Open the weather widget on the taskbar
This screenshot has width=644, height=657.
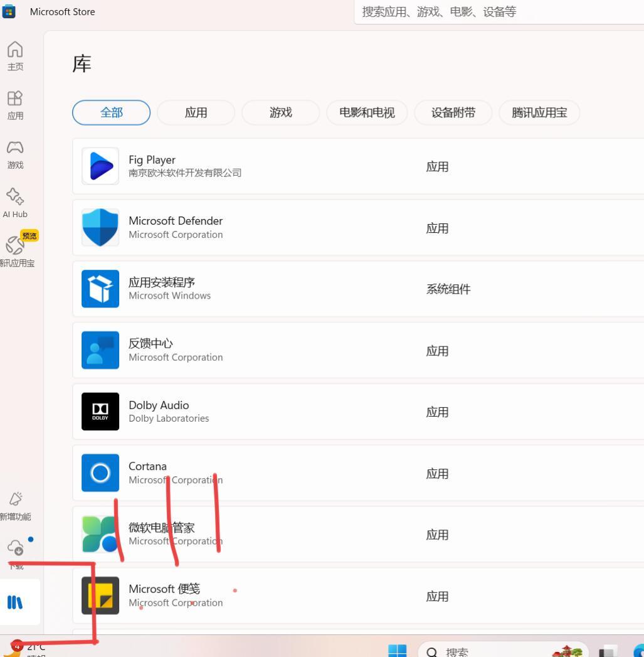25,649
